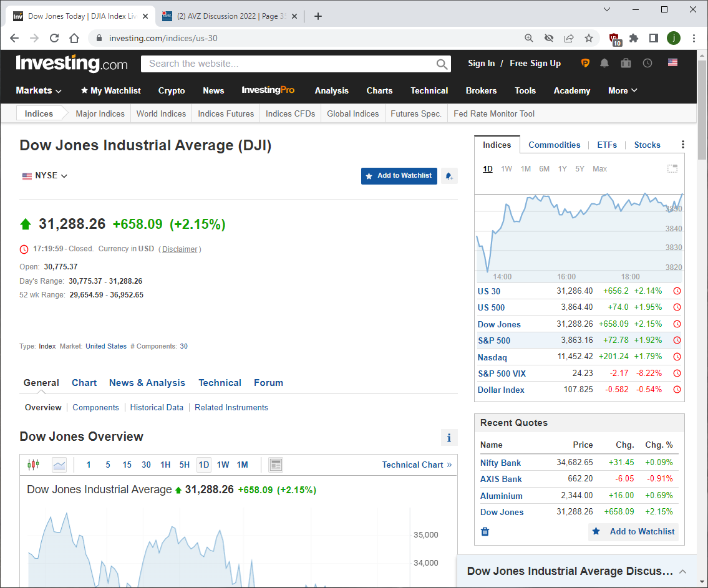Image resolution: width=708 pixels, height=588 pixels.
Task: Select the area chart type icon
Action: (x=59, y=465)
